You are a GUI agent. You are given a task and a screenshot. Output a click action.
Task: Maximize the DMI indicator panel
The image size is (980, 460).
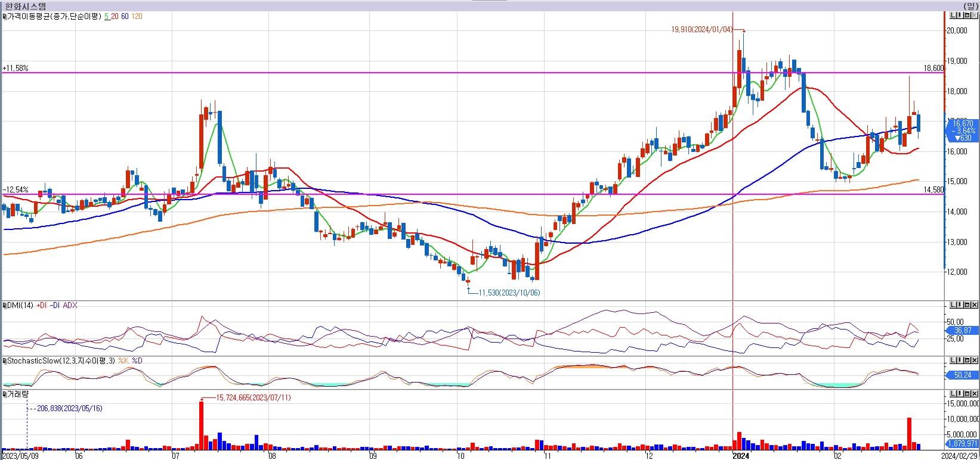point(967,306)
